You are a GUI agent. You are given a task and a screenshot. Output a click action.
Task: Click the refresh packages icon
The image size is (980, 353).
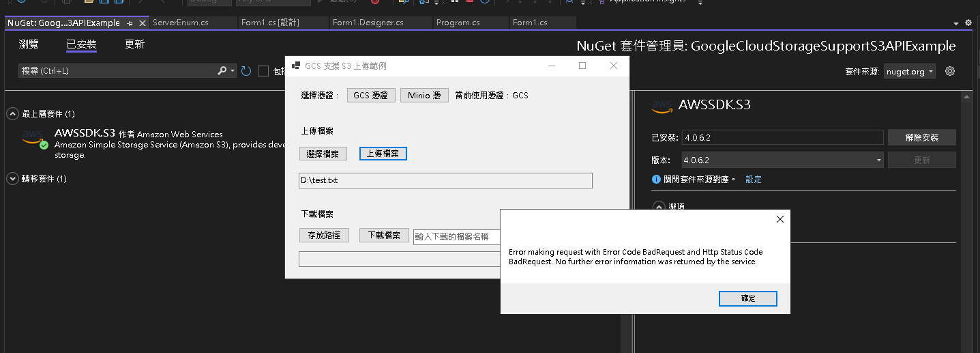pyautogui.click(x=246, y=71)
